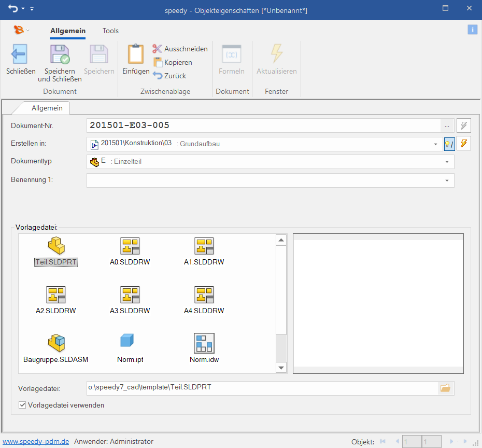Expand the Erstellen in dropdown
482x448 pixels.
pos(436,144)
